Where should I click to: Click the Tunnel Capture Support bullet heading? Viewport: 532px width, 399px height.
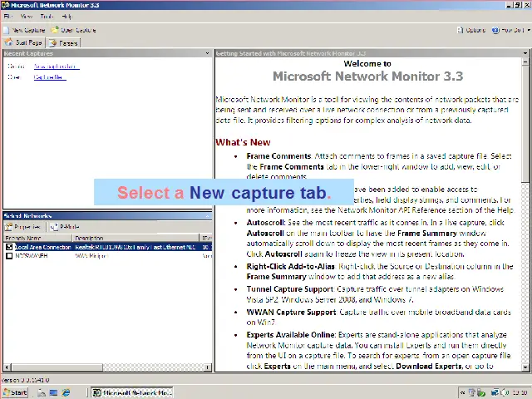(x=290, y=289)
